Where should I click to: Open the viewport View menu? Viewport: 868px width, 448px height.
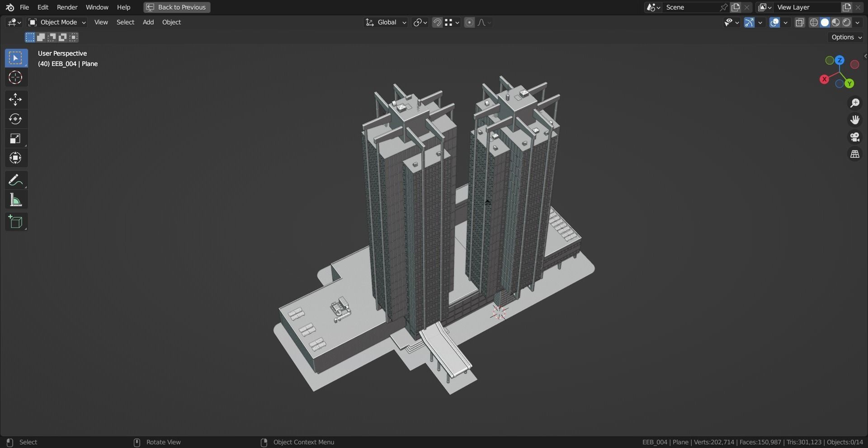coord(101,22)
